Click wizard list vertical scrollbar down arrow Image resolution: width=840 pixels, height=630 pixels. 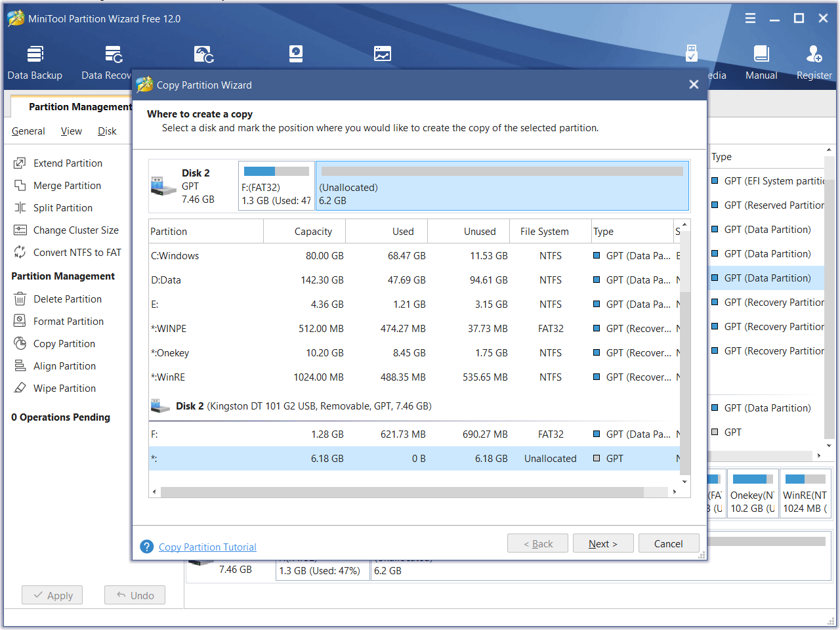[685, 481]
